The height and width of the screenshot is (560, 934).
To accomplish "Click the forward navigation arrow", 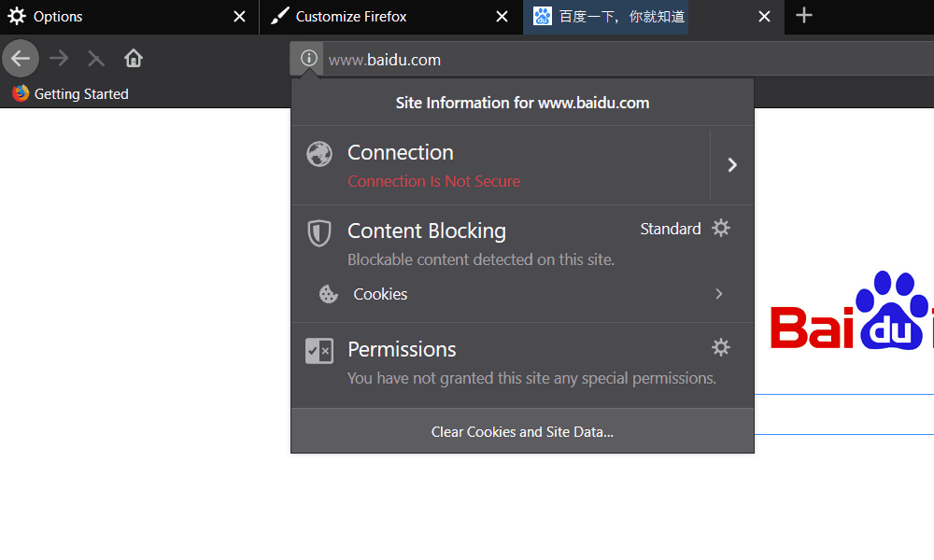I will (x=59, y=59).
